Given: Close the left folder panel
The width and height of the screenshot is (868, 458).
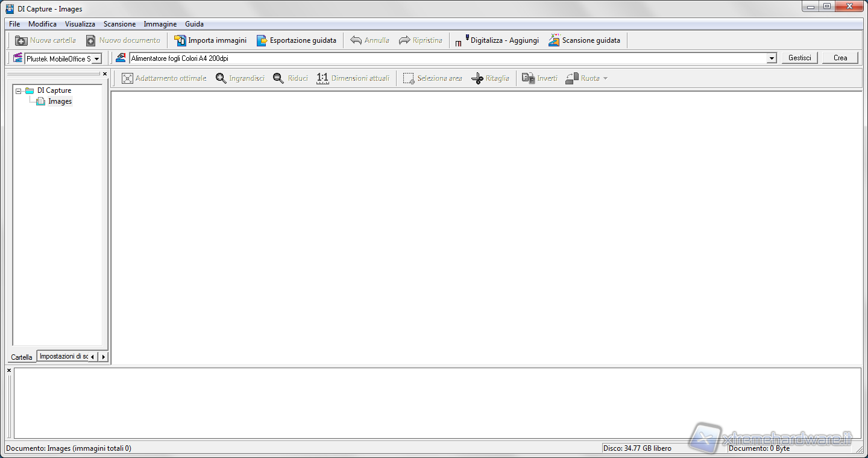Looking at the screenshot, I should pyautogui.click(x=105, y=74).
